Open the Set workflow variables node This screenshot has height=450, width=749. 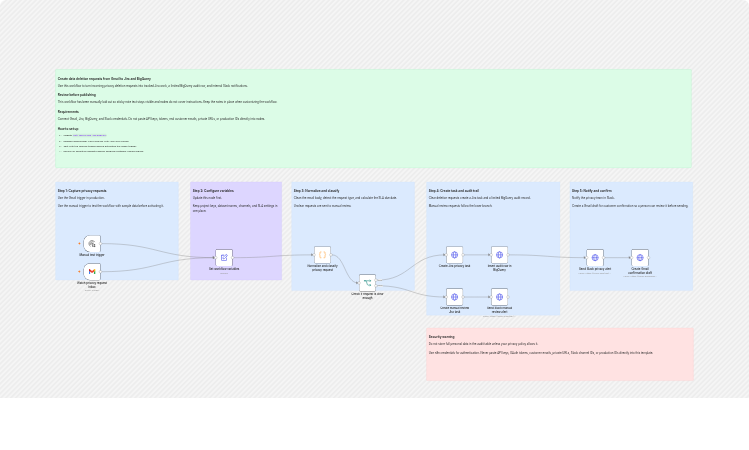click(224, 257)
